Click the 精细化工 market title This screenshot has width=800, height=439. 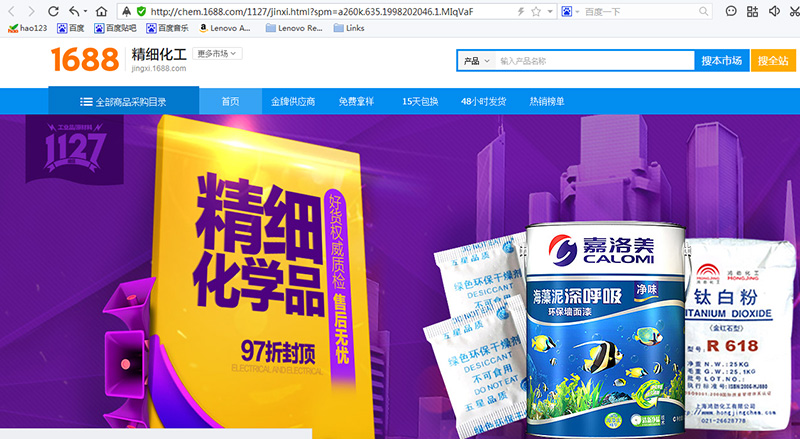point(159,54)
